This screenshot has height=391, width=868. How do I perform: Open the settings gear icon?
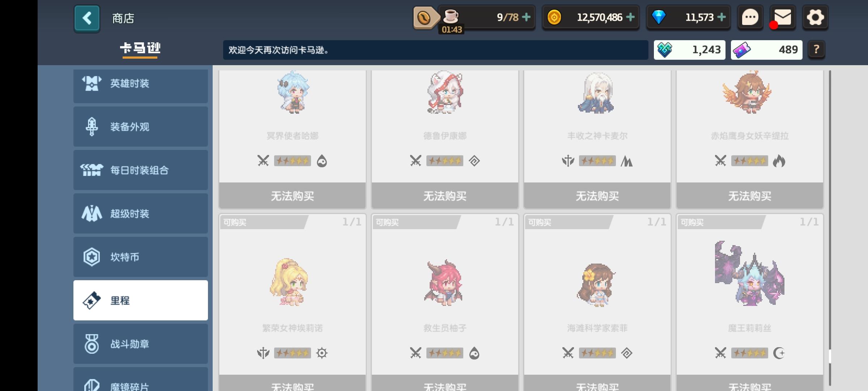pos(815,17)
